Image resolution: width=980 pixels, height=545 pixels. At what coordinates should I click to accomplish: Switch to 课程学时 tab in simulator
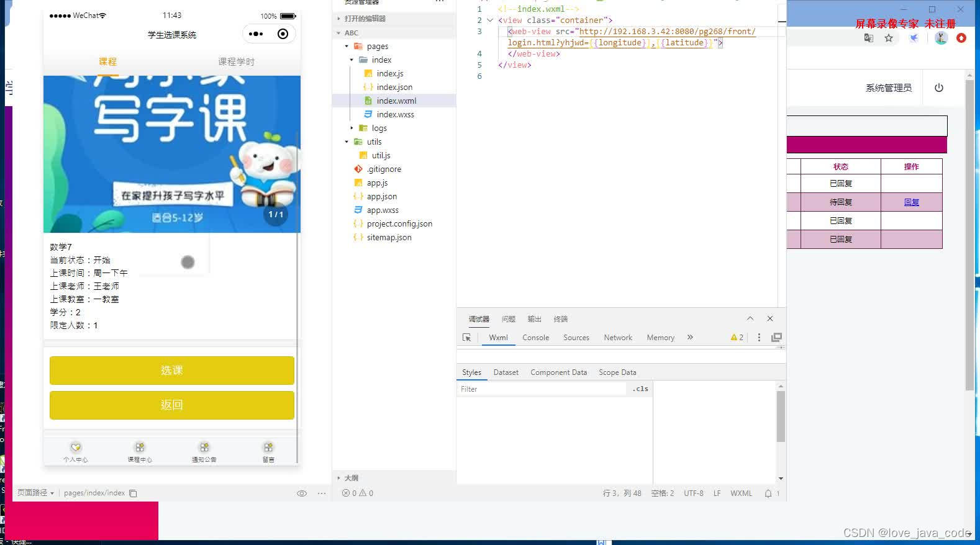coord(237,61)
